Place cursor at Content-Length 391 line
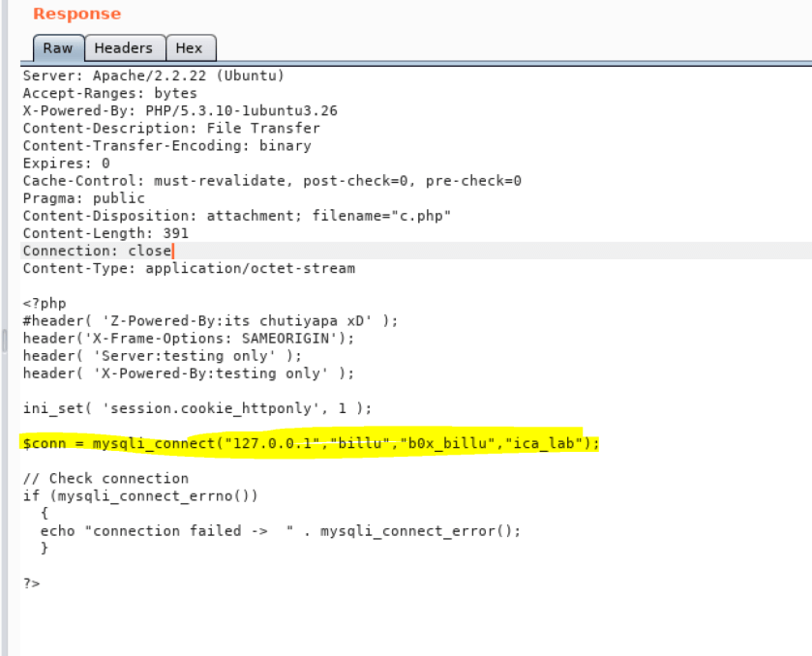Viewport: 812px width, 656px height. [x=105, y=233]
